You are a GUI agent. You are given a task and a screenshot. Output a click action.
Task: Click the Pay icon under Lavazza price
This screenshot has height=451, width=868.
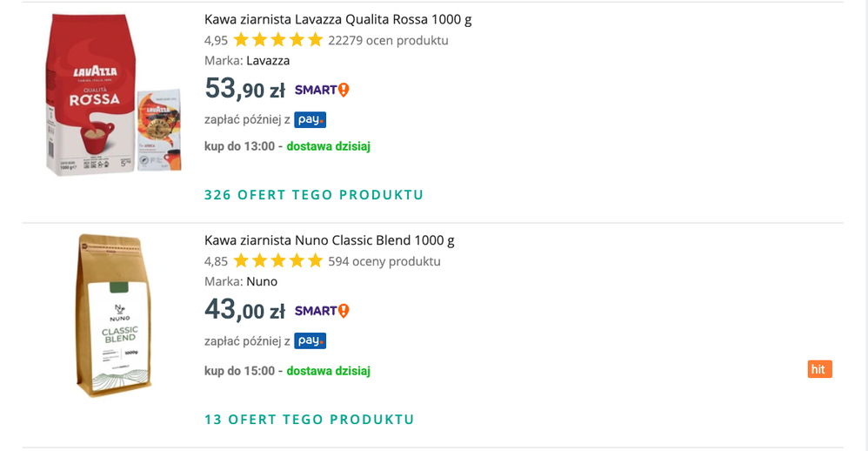(310, 120)
